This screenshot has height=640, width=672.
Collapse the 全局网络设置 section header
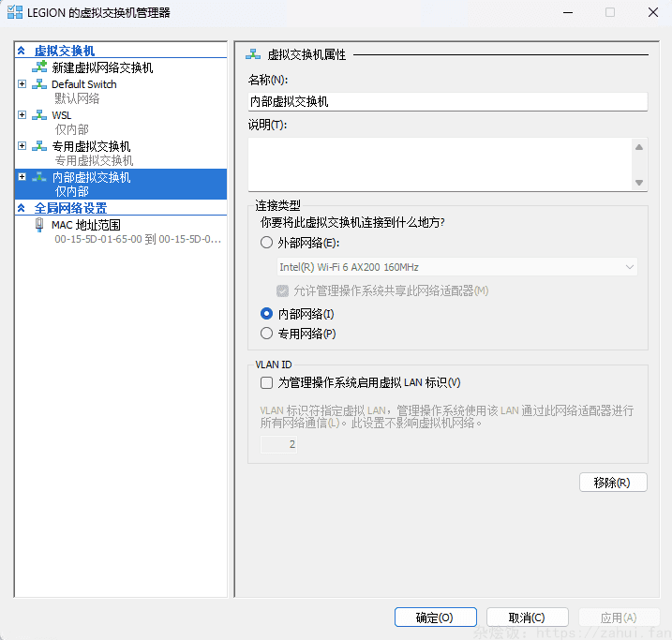click(x=22, y=208)
